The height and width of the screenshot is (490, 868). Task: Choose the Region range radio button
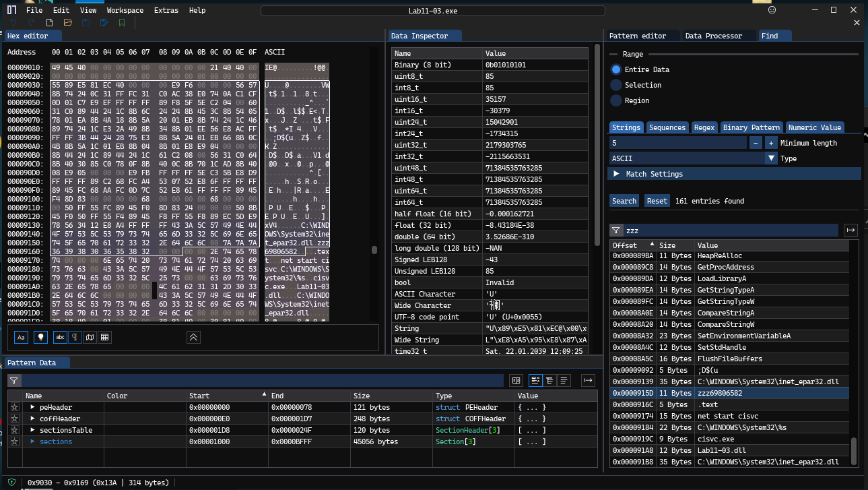(615, 100)
